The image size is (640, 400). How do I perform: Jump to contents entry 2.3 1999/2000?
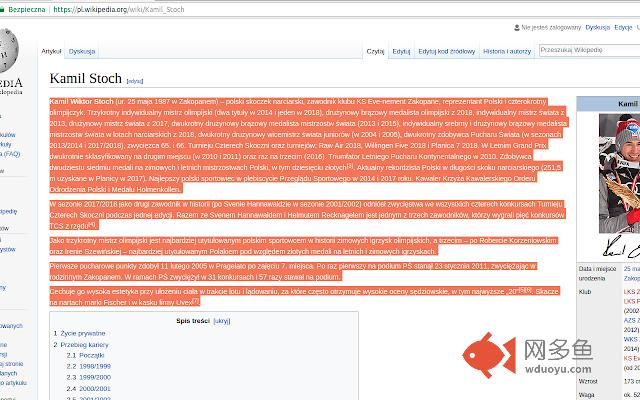pyautogui.click(x=89, y=378)
